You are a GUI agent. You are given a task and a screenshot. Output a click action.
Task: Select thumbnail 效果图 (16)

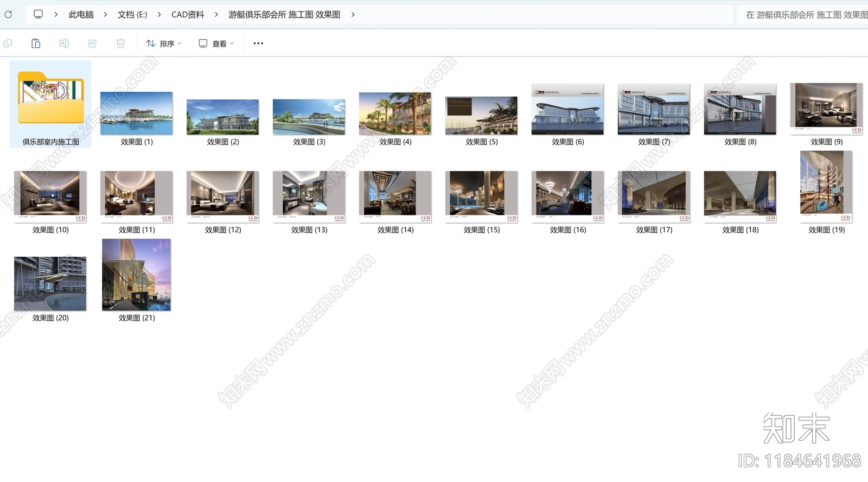tap(567, 197)
